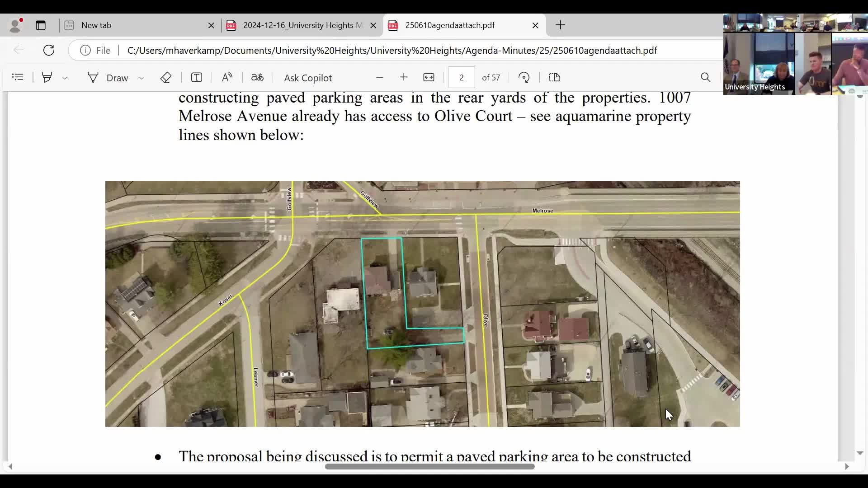Click the horizontal scrollbar thumb
Image resolution: width=868 pixels, height=488 pixels.
(x=429, y=467)
